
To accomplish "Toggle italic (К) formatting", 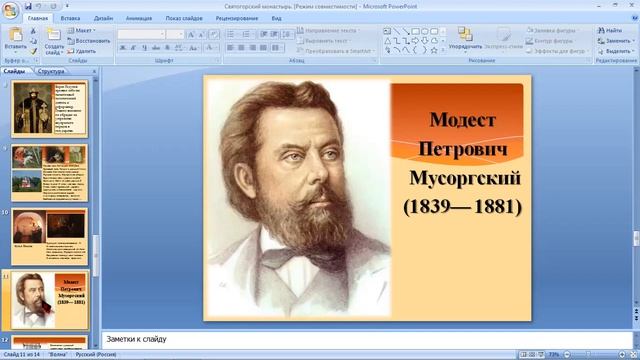I will (133, 48).
